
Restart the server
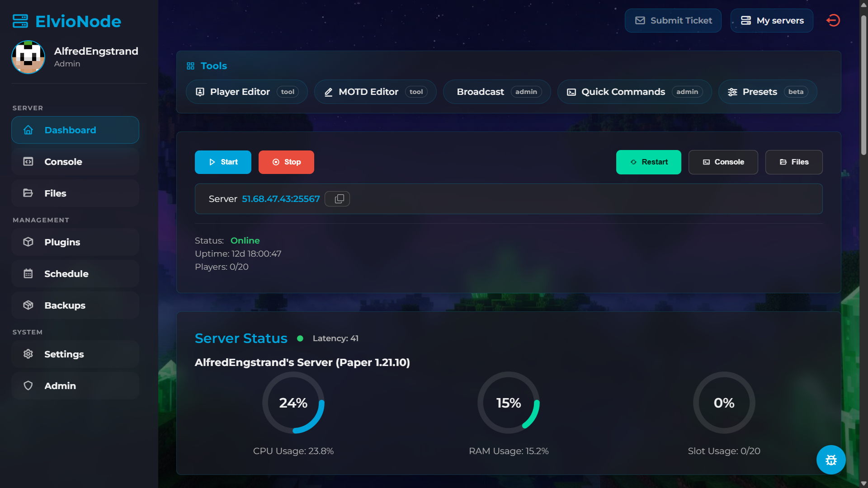tap(649, 162)
